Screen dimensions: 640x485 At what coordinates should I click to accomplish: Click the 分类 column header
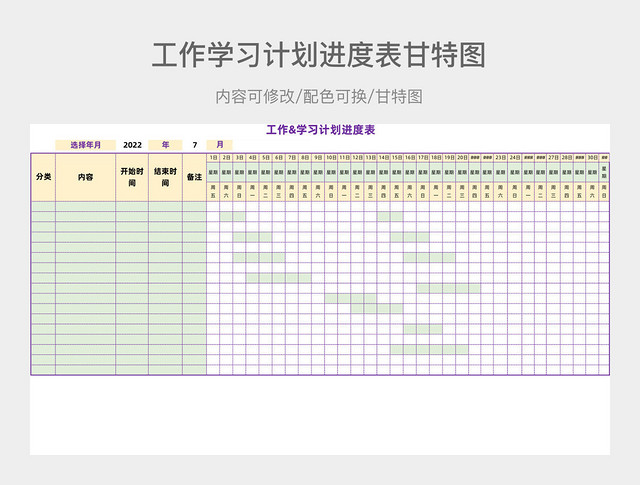(x=43, y=177)
